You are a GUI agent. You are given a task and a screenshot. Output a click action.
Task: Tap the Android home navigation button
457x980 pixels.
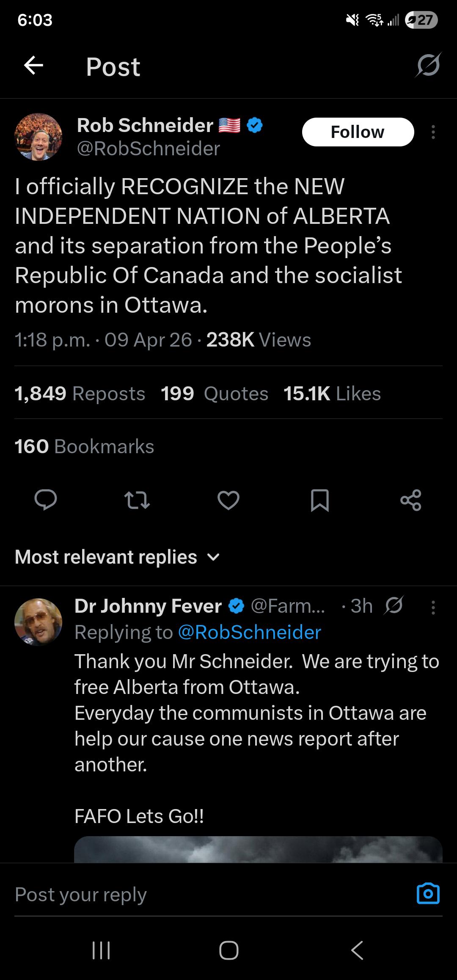pos(228,950)
